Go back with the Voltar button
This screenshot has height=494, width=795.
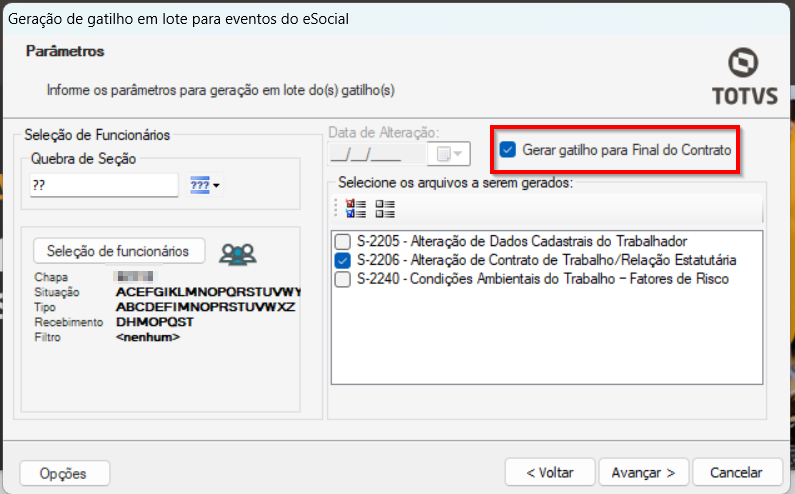(x=550, y=473)
